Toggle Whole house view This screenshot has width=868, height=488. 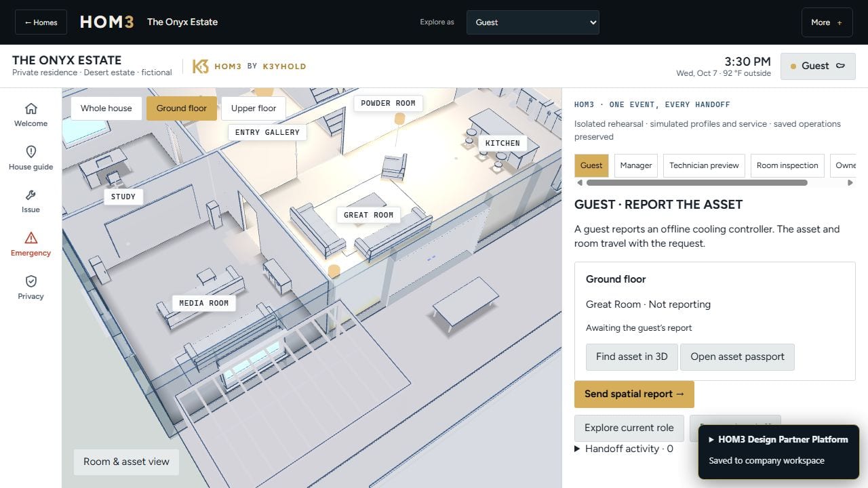click(106, 108)
